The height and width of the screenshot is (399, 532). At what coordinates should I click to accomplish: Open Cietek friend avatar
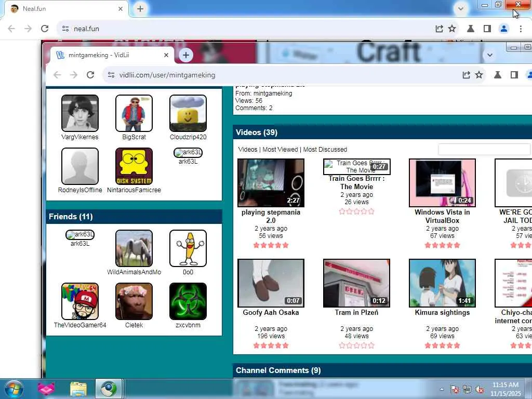134,301
